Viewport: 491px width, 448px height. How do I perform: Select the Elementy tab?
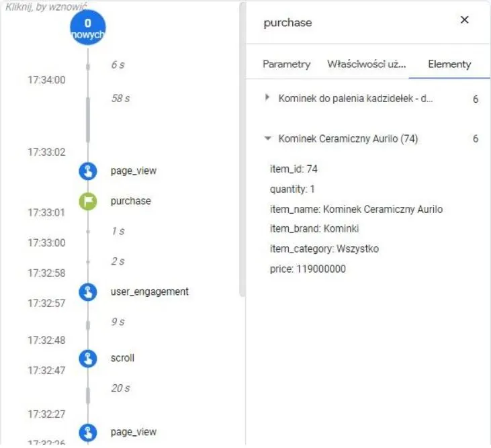coord(449,64)
